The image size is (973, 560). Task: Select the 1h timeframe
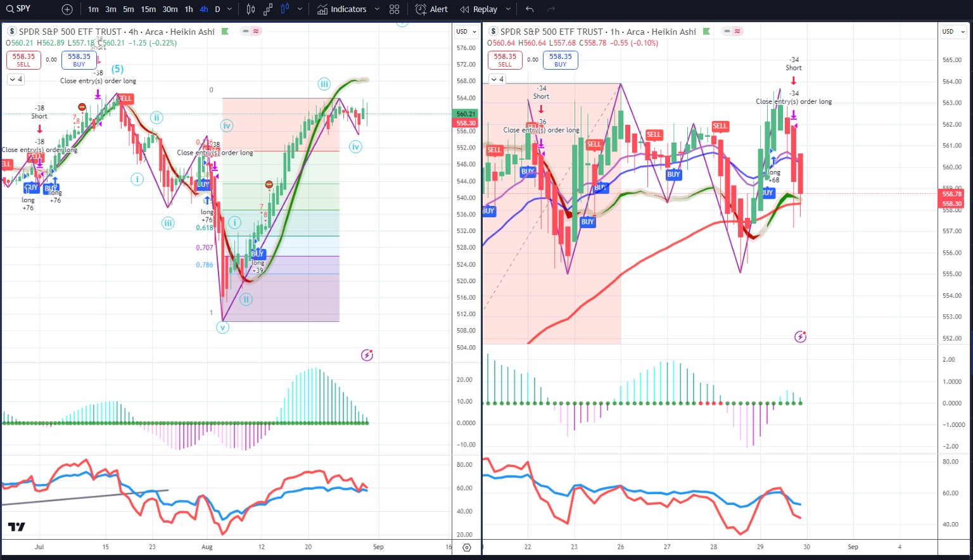point(189,10)
